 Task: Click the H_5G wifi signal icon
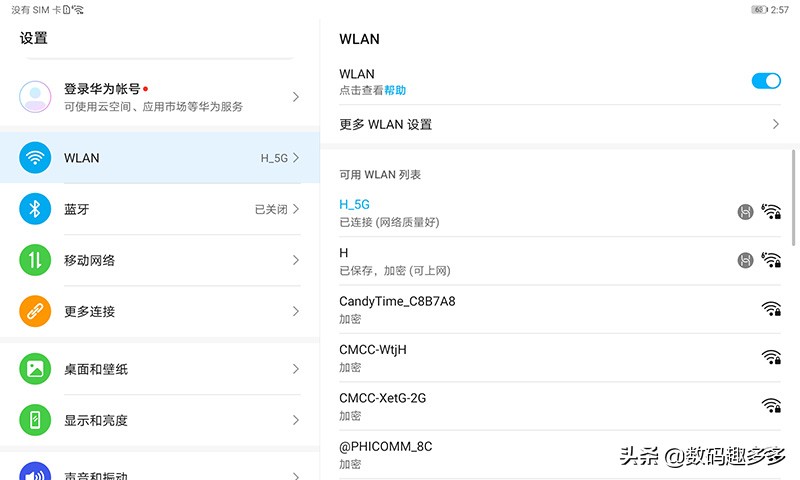pyautogui.click(x=771, y=211)
